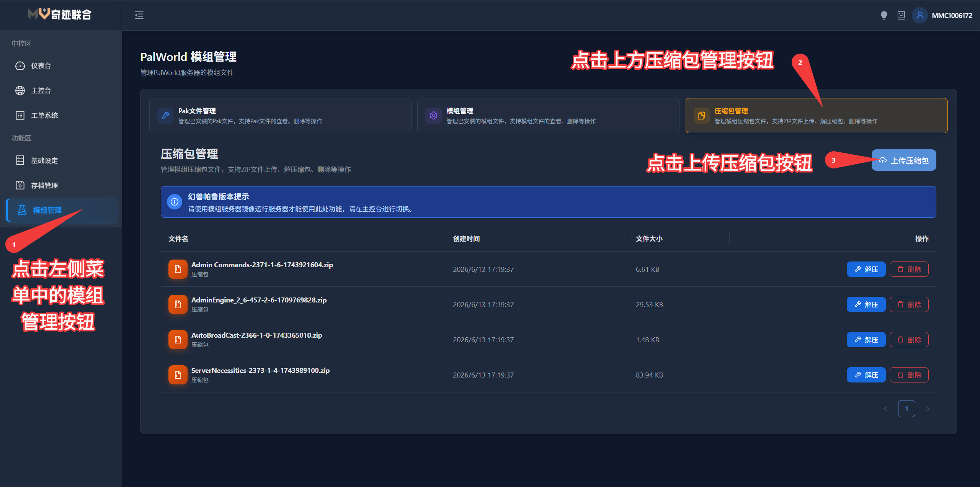Delete the Admin Commands zip file
This screenshot has width=980, height=487.
point(909,269)
